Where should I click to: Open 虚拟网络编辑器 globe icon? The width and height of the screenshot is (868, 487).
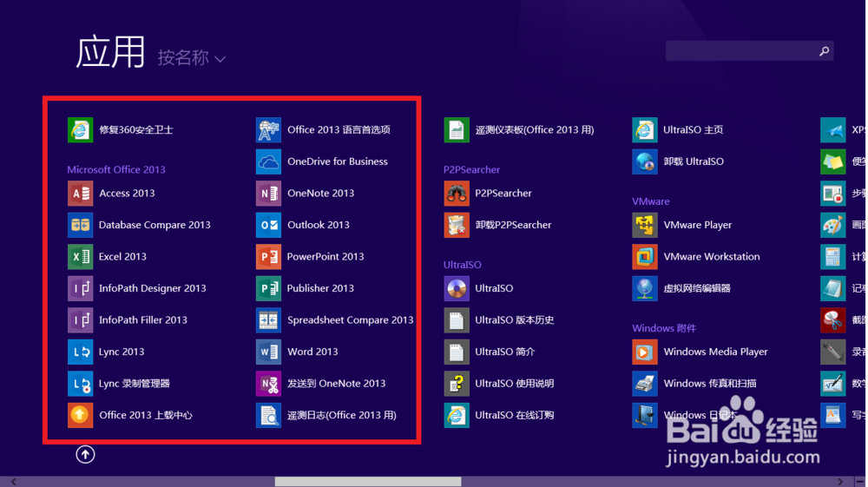click(645, 288)
